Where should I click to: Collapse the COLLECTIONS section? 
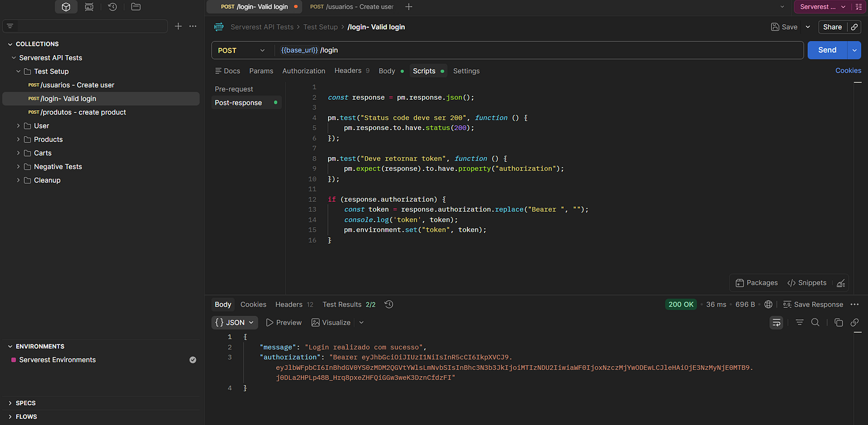(10, 44)
